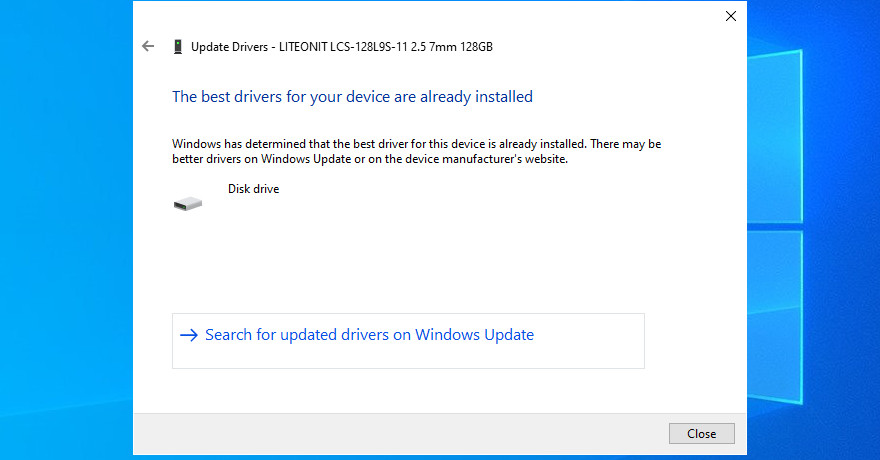Click the Close button in the dialog footer
Screen dimensions: 880x460
click(702, 434)
